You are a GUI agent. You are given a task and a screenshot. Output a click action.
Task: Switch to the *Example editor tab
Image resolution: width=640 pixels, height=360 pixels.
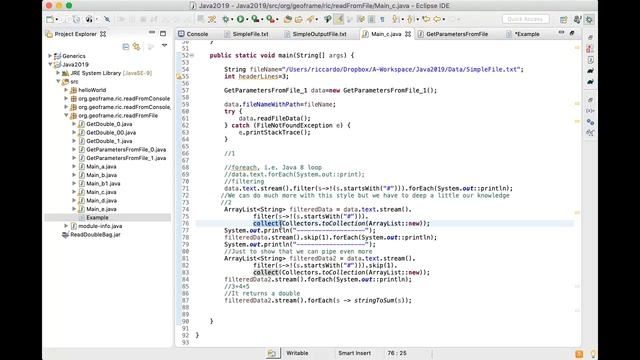click(x=523, y=34)
